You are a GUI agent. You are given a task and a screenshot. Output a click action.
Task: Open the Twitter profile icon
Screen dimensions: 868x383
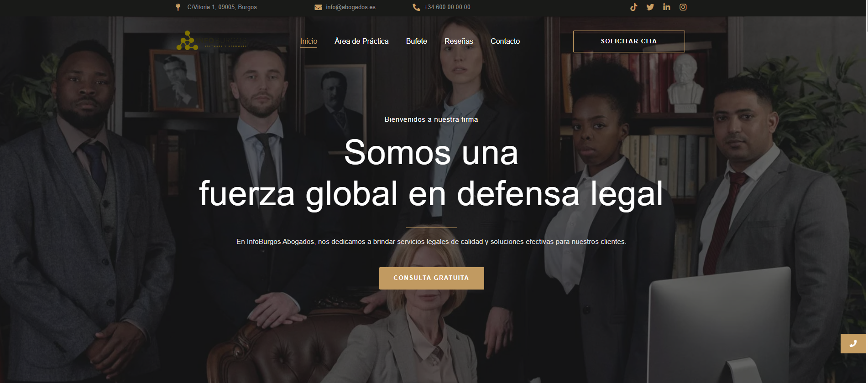click(650, 7)
